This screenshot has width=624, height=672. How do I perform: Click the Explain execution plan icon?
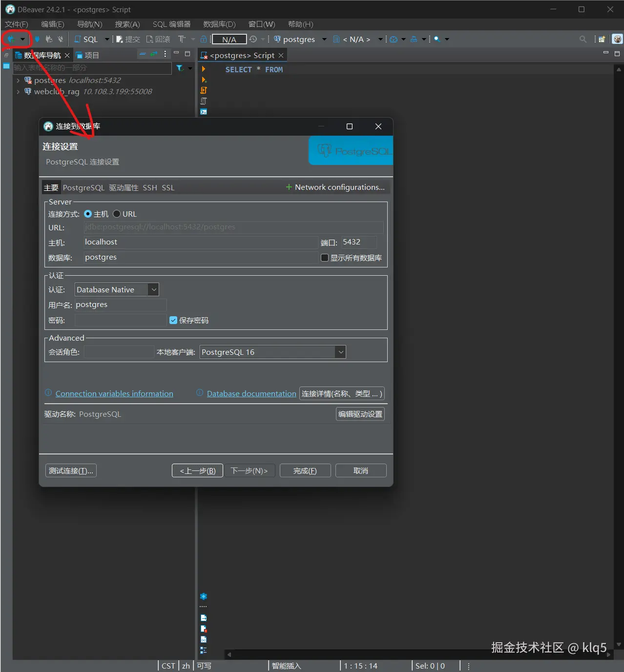coord(204,101)
